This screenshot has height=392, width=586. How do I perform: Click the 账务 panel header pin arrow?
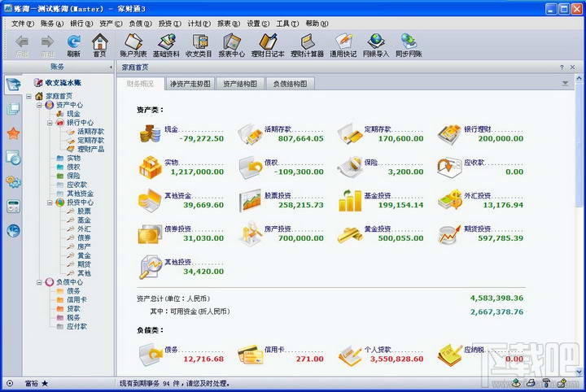(111, 68)
